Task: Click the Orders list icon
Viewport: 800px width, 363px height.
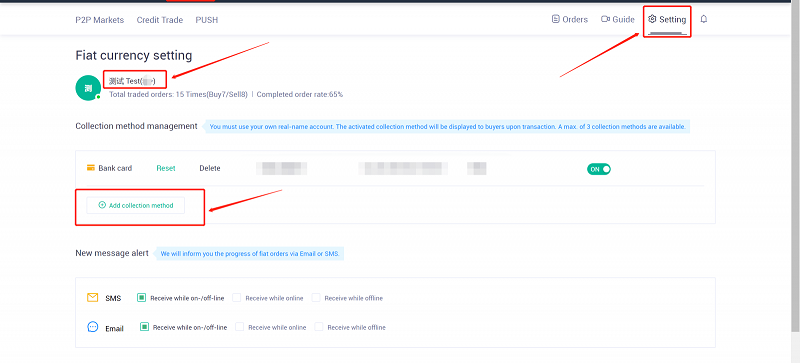Action: [x=556, y=19]
